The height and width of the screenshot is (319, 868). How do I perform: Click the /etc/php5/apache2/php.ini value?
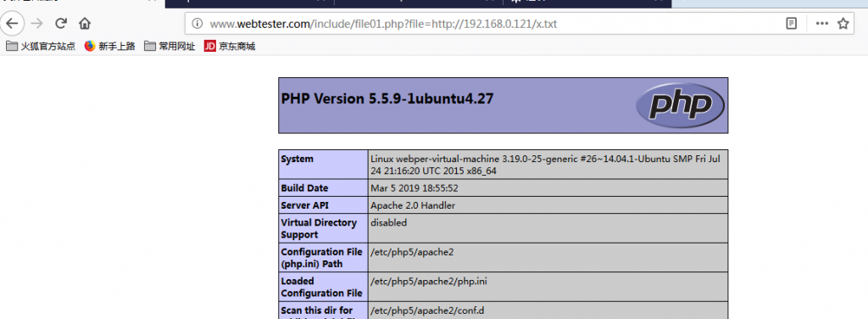coord(429,282)
